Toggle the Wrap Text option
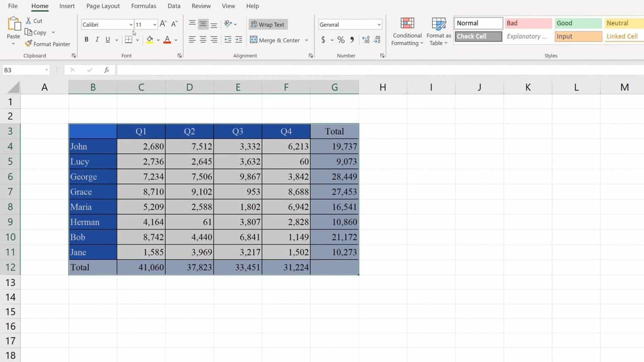Viewport: 644px width, 362px height. point(268,24)
